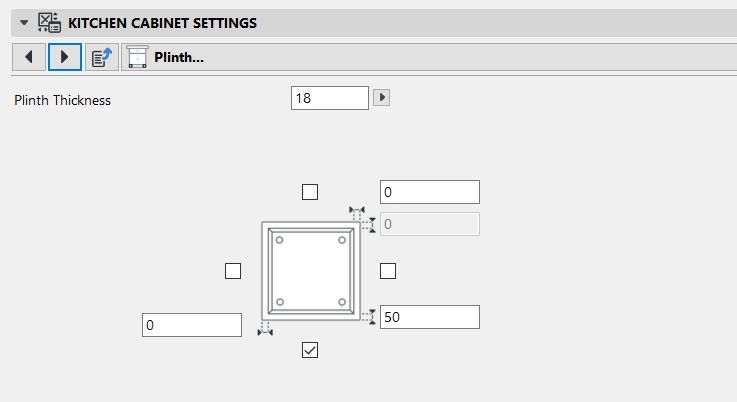Viewport: 737px width, 402px height.
Task: Click the bottom-left corner dimension marker icon
Action: point(265,328)
